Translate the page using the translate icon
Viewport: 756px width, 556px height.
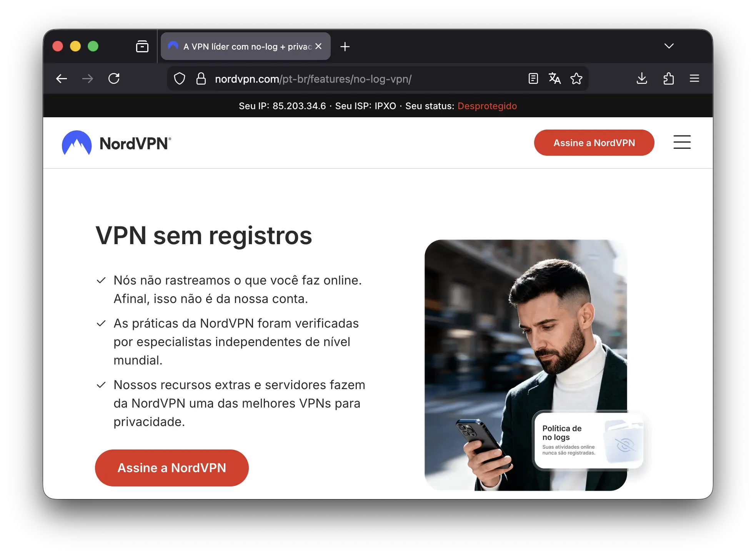(x=555, y=78)
